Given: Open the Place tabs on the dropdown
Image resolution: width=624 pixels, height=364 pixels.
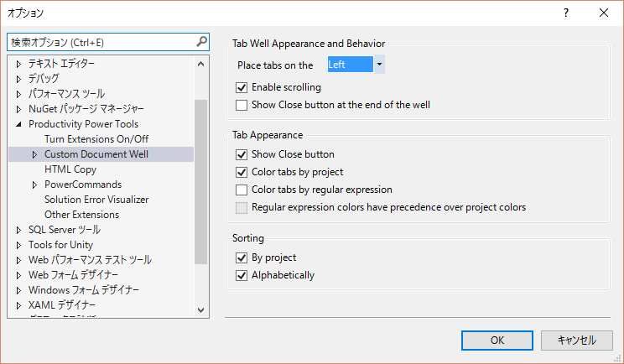Looking at the screenshot, I should click(379, 65).
